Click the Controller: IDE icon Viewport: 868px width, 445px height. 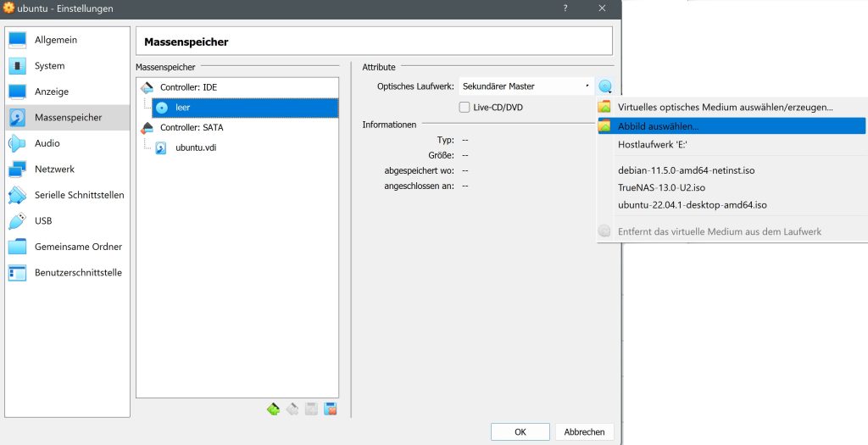pyautogui.click(x=147, y=87)
